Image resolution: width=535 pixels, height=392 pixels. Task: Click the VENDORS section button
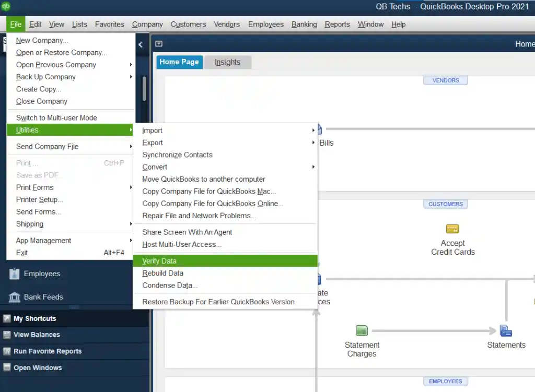(x=445, y=80)
